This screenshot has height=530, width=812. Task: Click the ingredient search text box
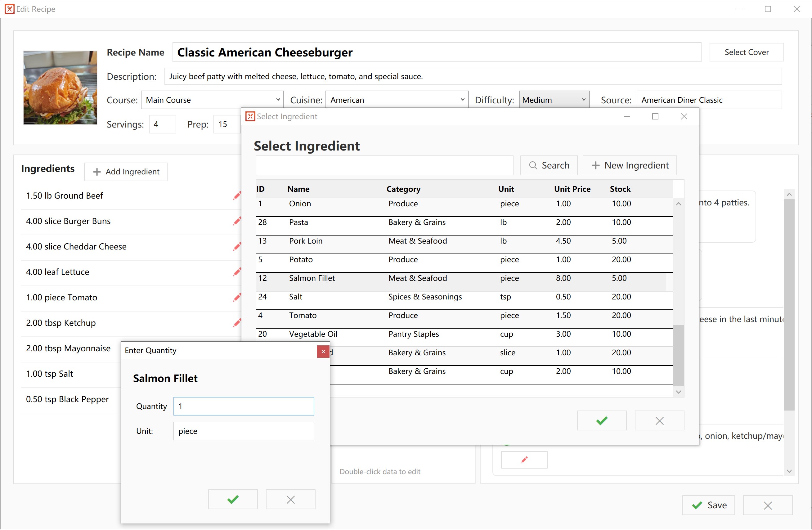384,165
